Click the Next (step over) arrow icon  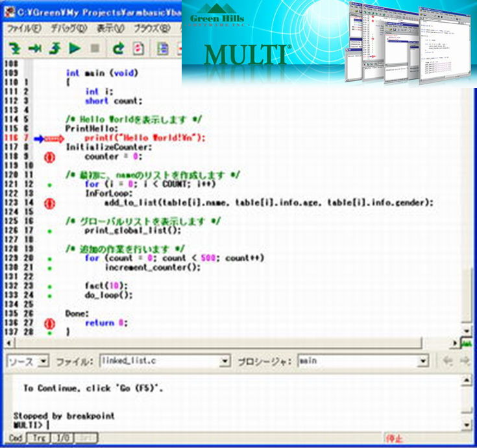(x=35, y=48)
